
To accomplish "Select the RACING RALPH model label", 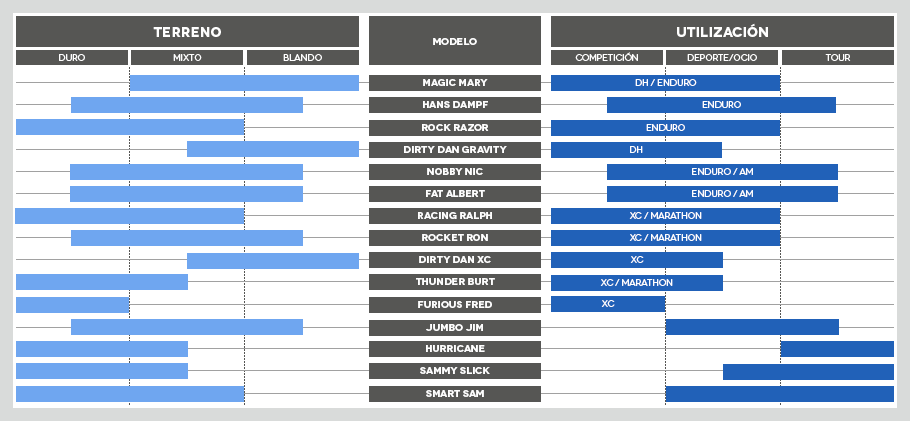I will [x=455, y=216].
